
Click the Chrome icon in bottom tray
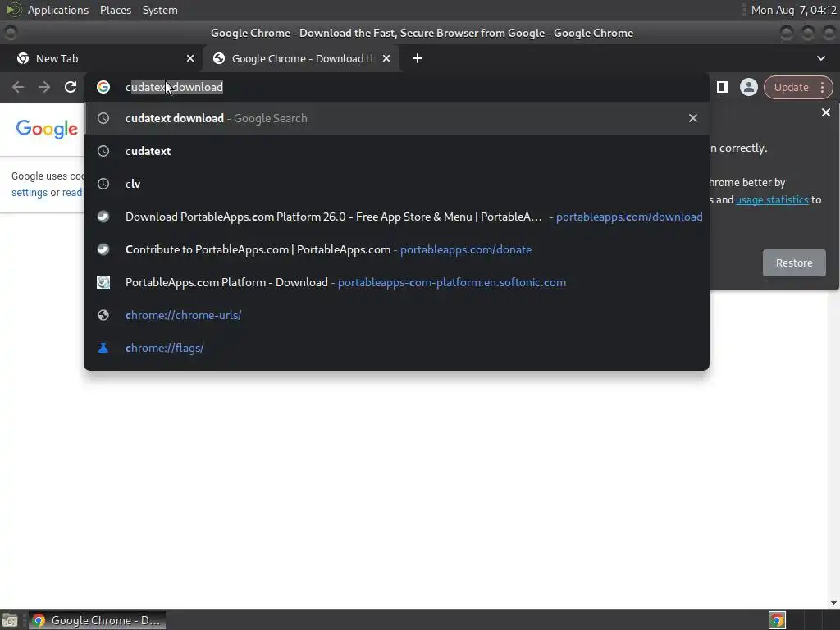coord(777,620)
